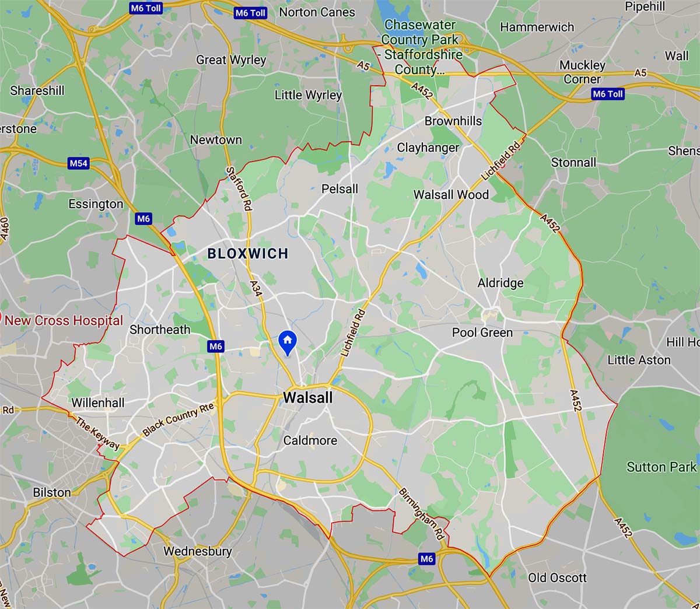Open Chasewater Country Park label
This screenshot has width=700, height=609.
pyautogui.click(x=421, y=47)
